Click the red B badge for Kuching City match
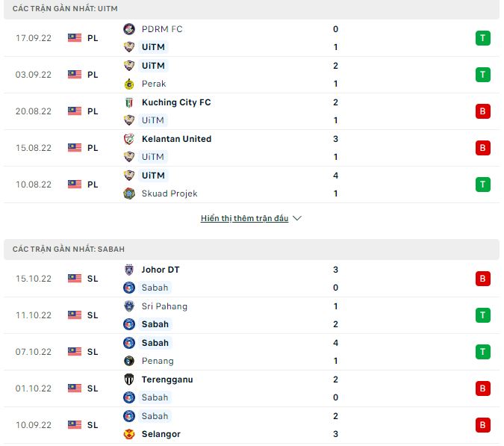The width and height of the screenshot is (504, 446). point(483,111)
